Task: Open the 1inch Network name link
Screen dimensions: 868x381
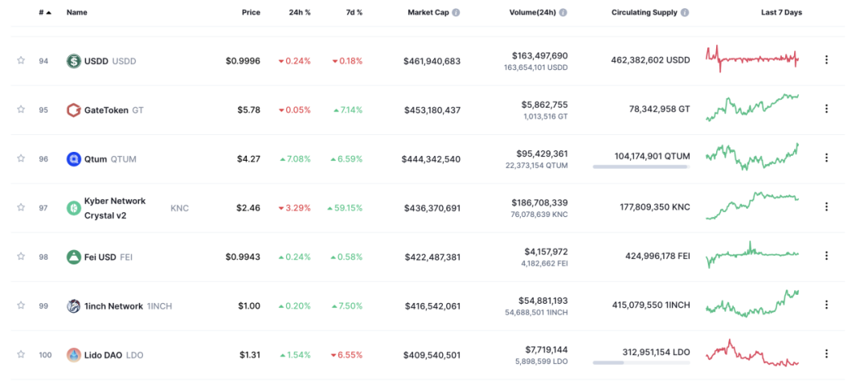Action: point(113,306)
